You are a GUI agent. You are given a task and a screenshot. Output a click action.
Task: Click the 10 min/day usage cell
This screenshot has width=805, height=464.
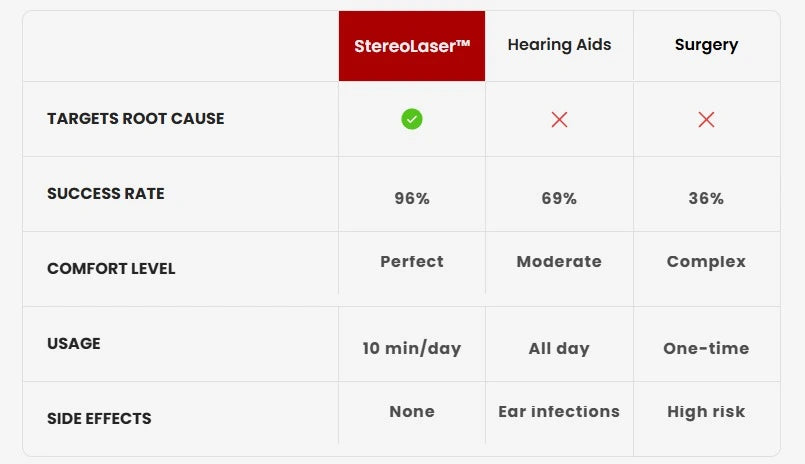[412, 348]
